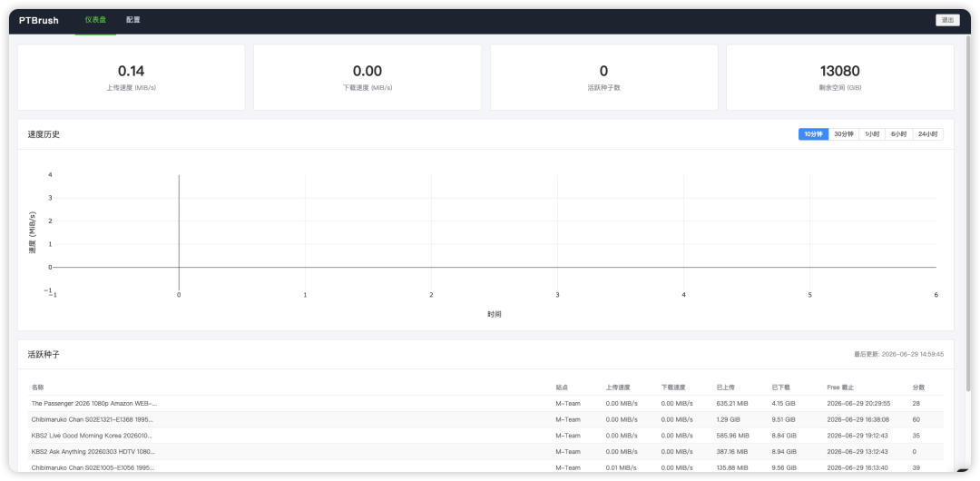Select the 1小时 time range
The width and height of the screenshot is (980, 481).
(872, 134)
